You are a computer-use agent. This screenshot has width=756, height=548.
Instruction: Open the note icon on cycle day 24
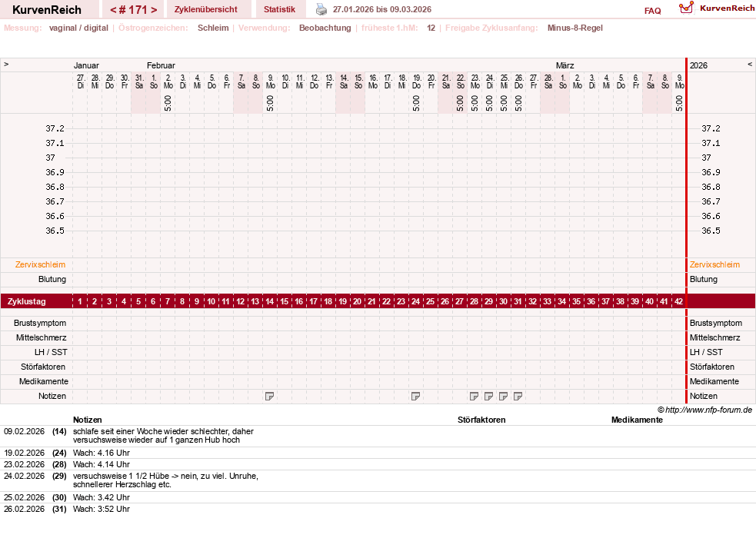[x=415, y=396]
